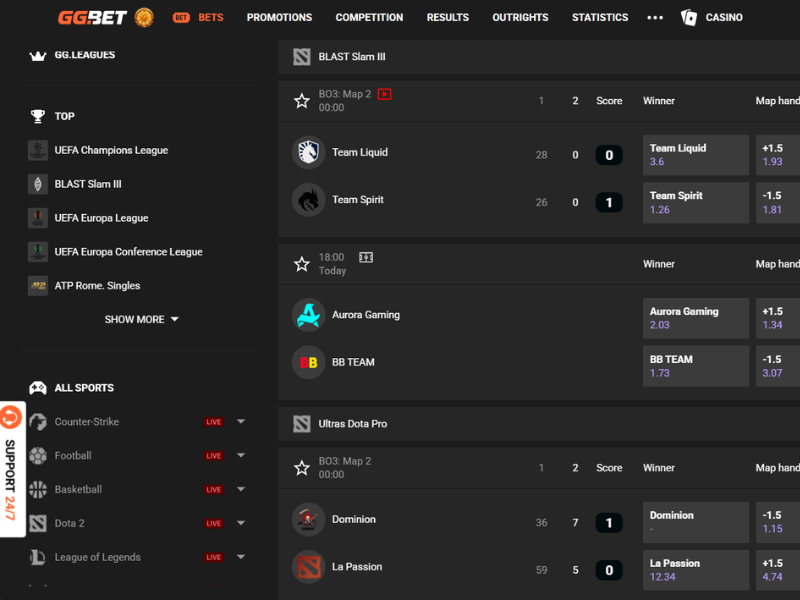
Task: Click the Europa Conference League logo icon
Action: pos(38,252)
